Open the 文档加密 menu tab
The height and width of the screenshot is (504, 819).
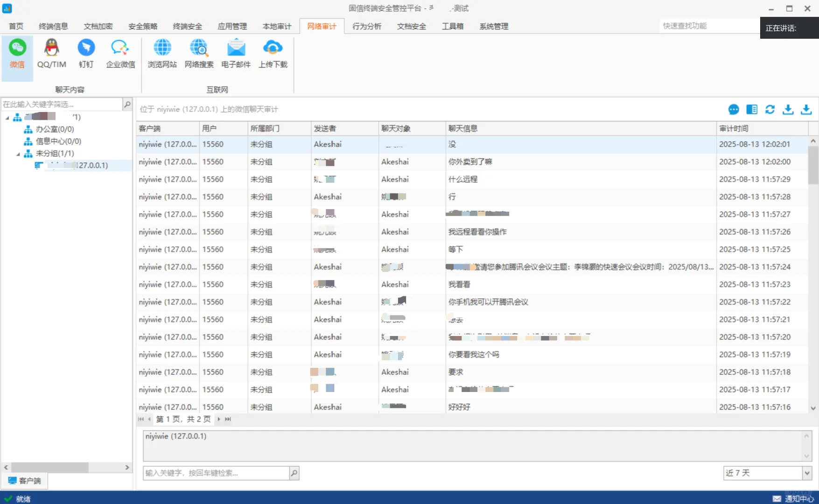(x=98, y=26)
